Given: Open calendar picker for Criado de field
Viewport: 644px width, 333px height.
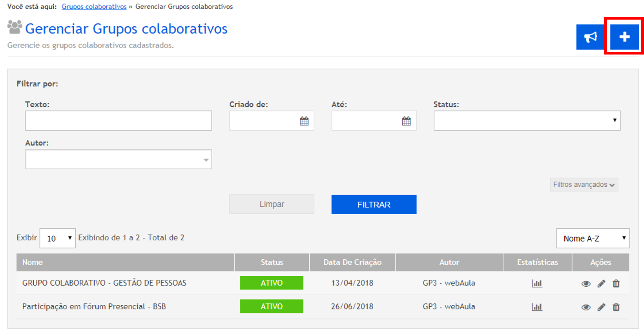Looking at the screenshot, I should pyautogui.click(x=304, y=121).
